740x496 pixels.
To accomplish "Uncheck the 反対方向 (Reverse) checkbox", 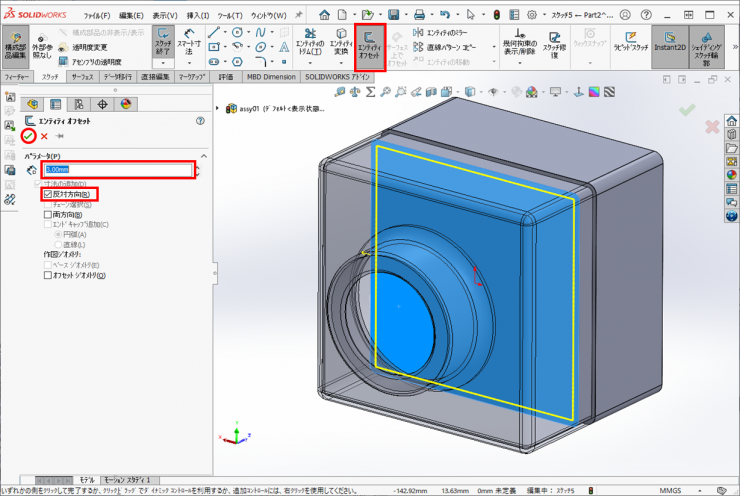I will point(47,194).
